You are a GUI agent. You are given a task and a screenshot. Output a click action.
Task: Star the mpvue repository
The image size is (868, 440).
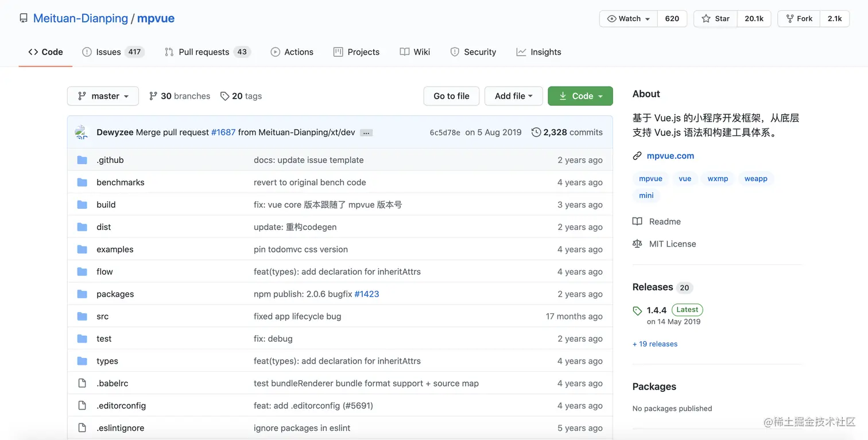[715, 18]
